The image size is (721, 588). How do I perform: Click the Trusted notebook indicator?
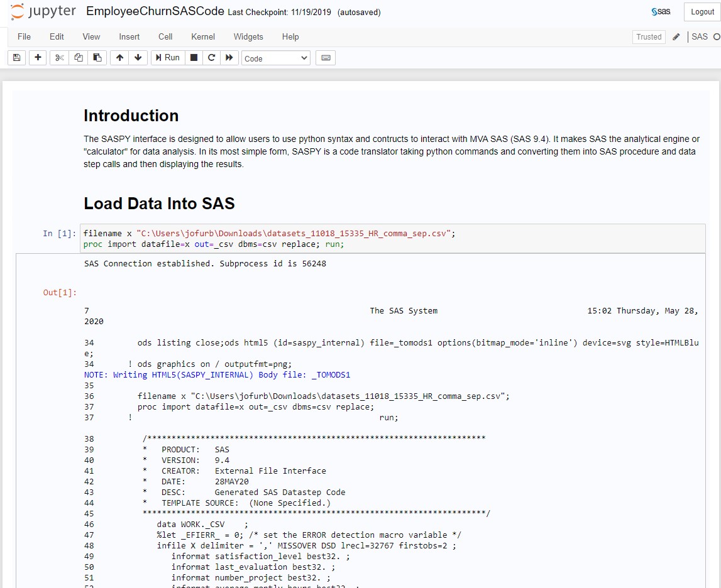click(x=649, y=36)
